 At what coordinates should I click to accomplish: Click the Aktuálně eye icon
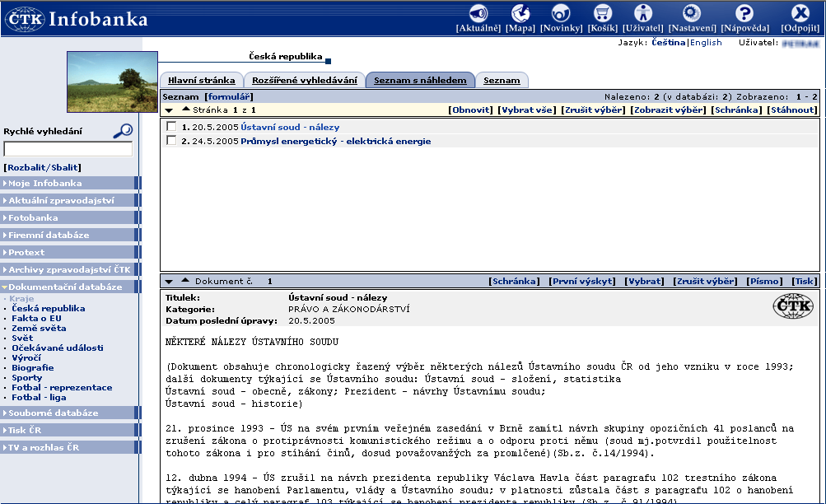478,13
